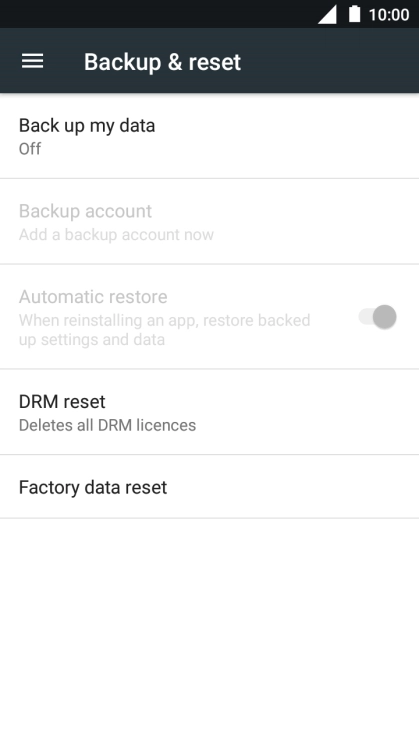Open the DRM reset option
This screenshot has width=419, height=746.
pos(209,412)
